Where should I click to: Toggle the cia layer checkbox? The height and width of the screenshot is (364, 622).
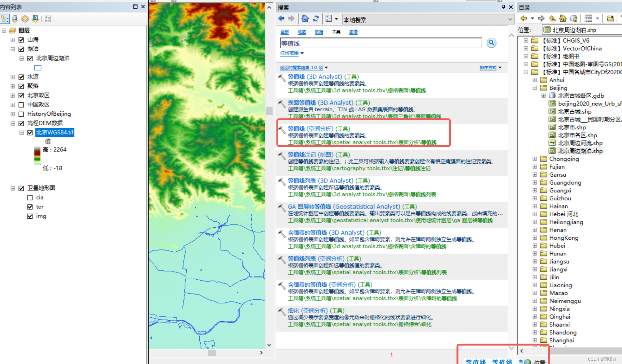click(30, 198)
